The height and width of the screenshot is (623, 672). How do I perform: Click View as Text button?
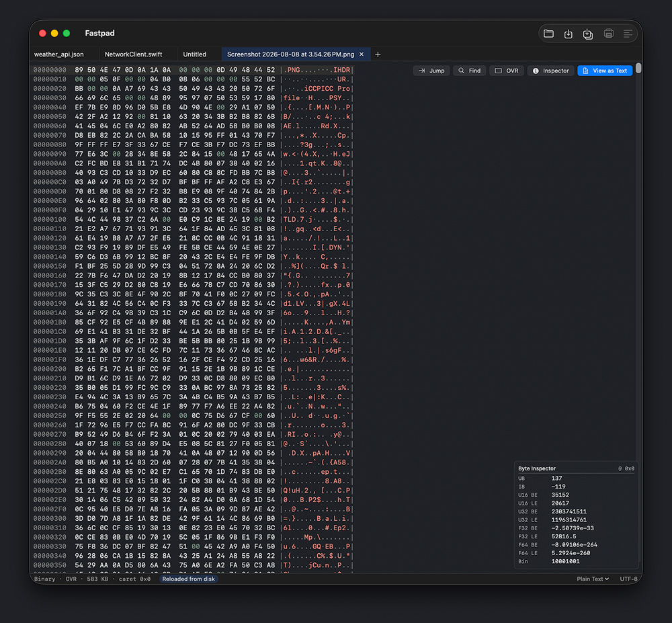point(605,71)
